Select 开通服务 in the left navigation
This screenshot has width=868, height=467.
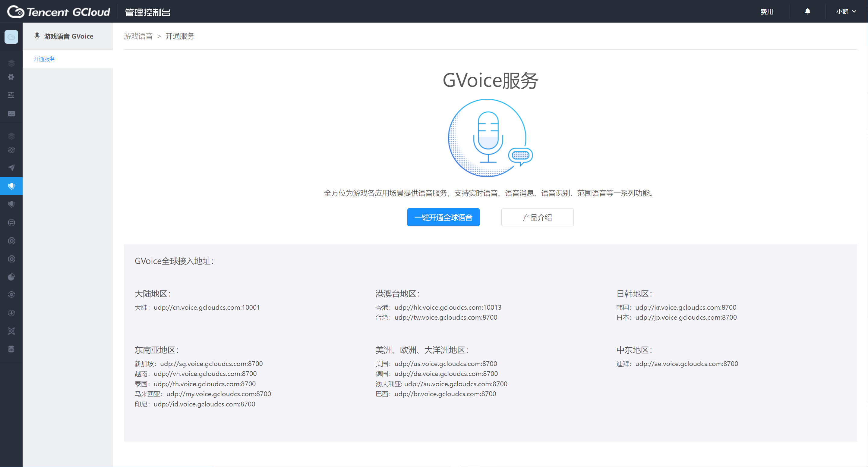44,58
